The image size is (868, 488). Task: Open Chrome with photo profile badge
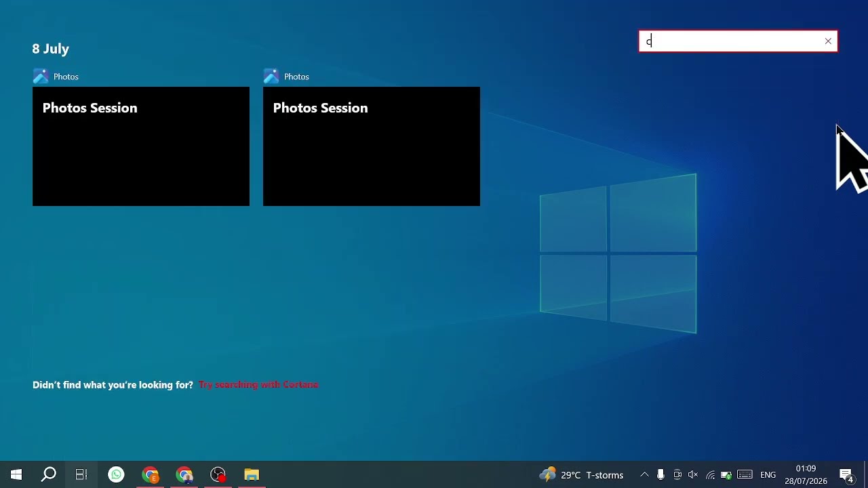(x=184, y=474)
